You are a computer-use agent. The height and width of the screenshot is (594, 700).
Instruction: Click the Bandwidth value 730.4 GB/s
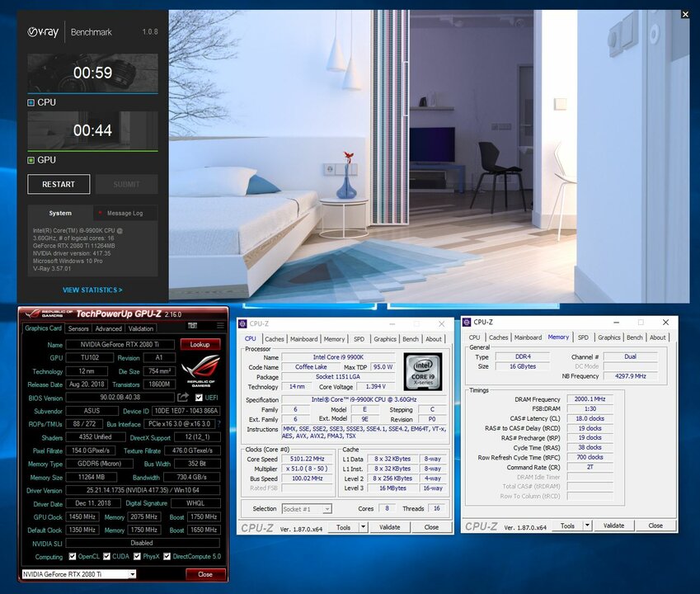tap(191, 477)
